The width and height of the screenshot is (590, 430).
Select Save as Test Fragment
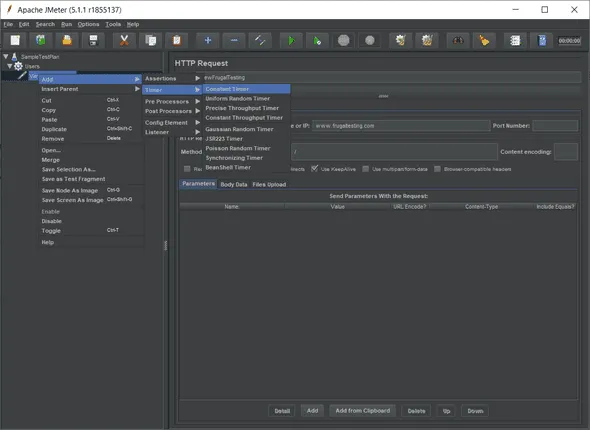(x=90, y=179)
